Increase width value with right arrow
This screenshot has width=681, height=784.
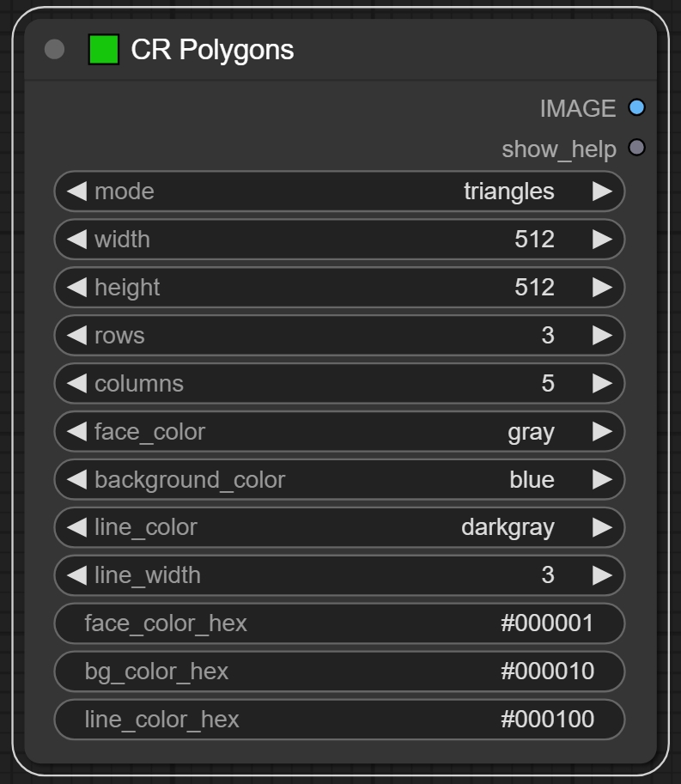click(x=602, y=239)
